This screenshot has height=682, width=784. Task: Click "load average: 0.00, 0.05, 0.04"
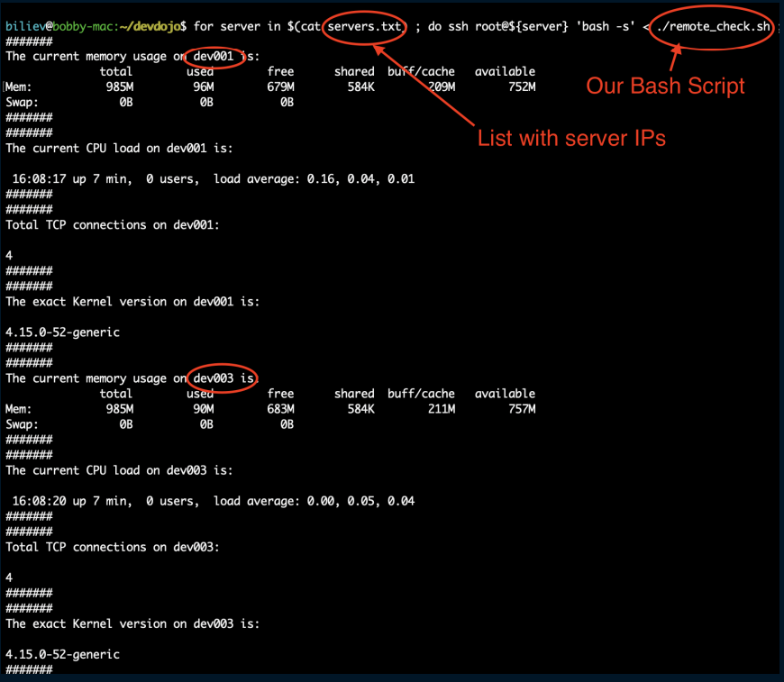[314, 501]
